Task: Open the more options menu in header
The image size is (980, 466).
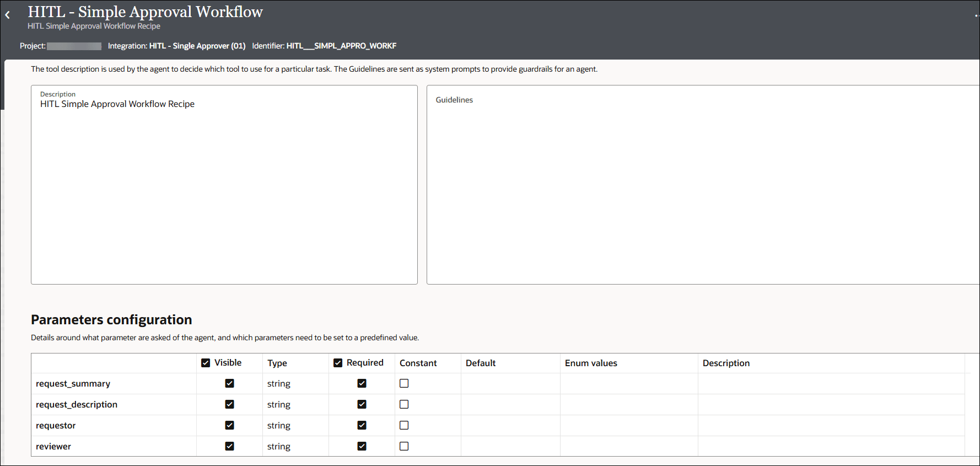Action: (x=977, y=15)
